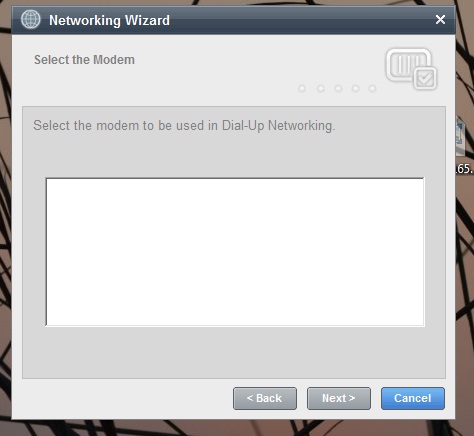Image resolution: width=474 pixels, height=436 pixels.
Task: Click the partially hidden desktop file icon
Action: click(x=460, y=136)
